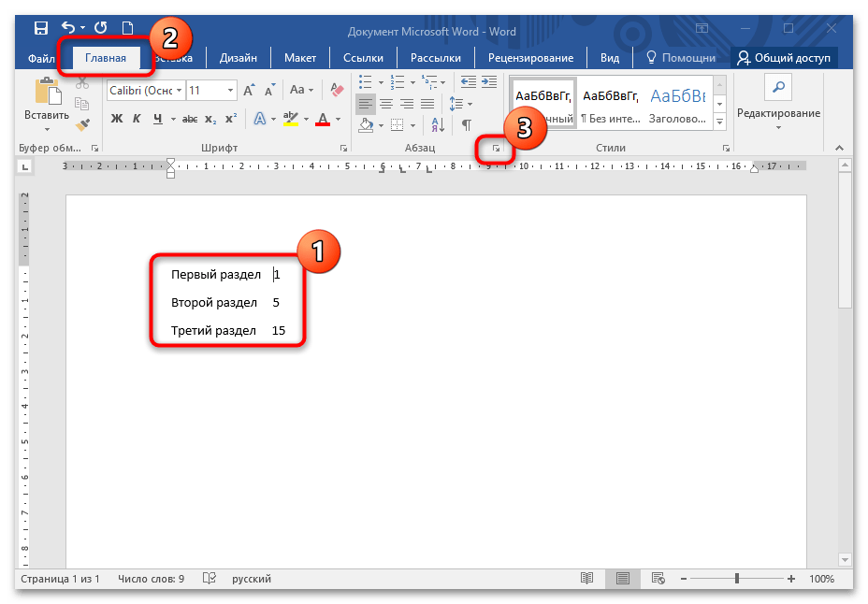This screenshot has height=604, width=868.
Task: Toggle paragraph marks (¶) display
Action: click(466, 123)
